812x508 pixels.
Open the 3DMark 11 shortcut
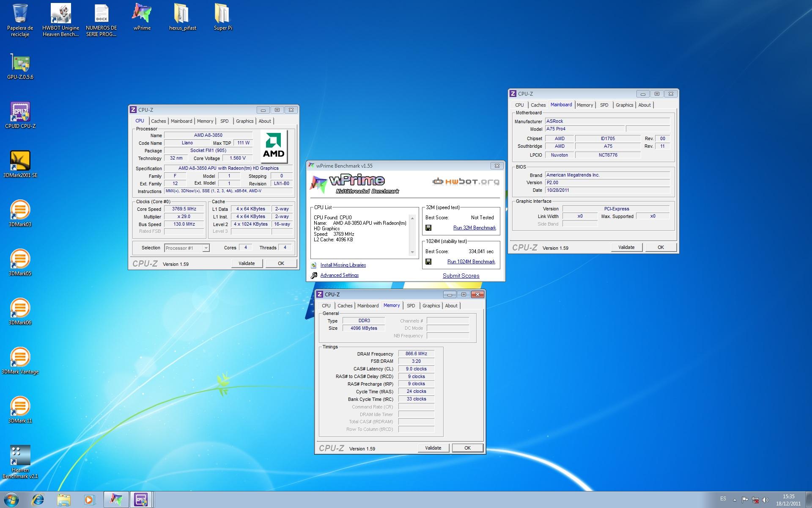20,410
